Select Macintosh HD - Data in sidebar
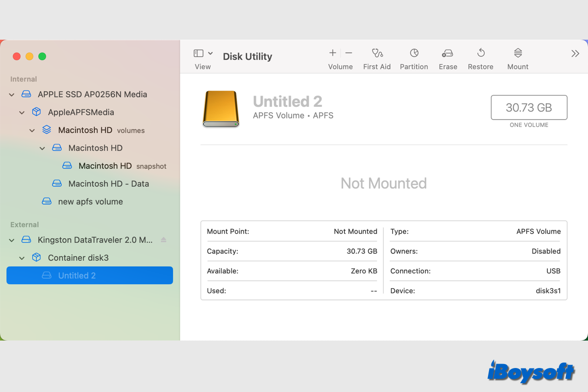The height and width of the screenshot is (392, 588). tap(109, 183)
